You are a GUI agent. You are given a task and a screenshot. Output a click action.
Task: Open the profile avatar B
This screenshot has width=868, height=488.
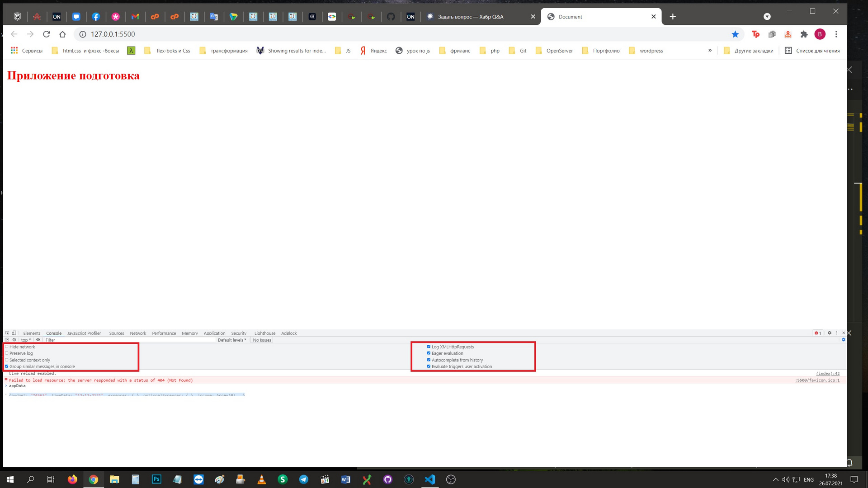[x=820, y=34]
